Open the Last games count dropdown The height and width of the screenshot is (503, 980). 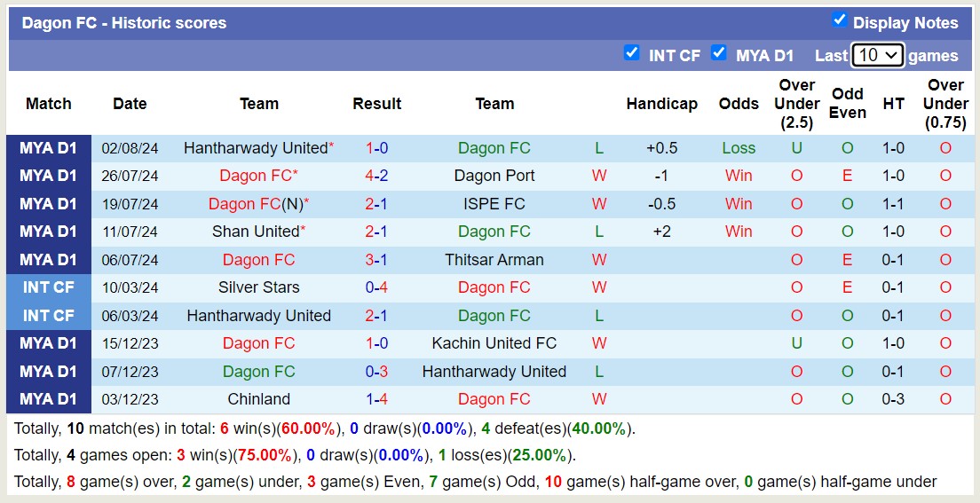tap(877, 55)
